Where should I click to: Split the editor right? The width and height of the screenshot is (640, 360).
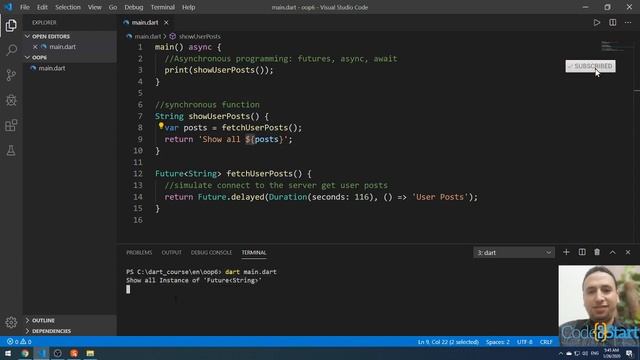pyautogui.click(x=613, y=22)
